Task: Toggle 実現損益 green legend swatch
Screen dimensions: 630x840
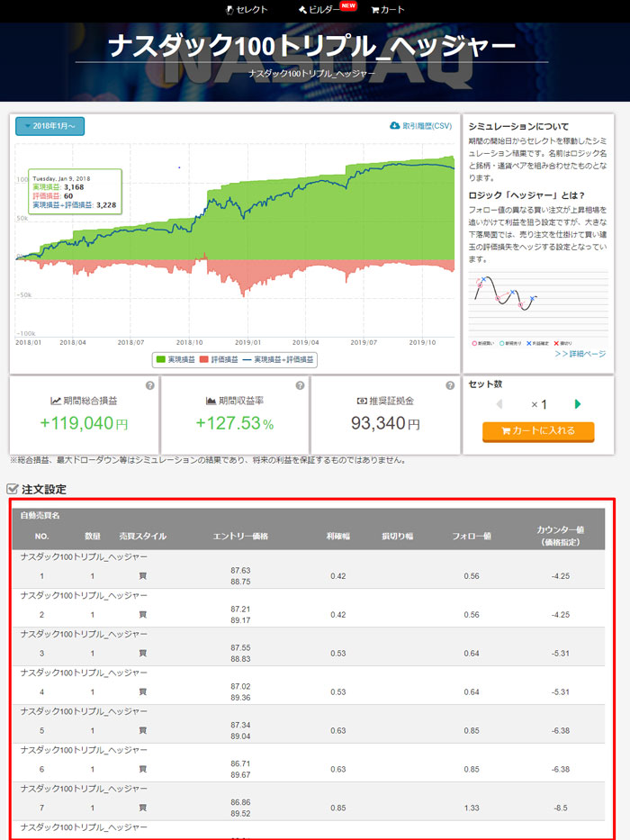Action: point(160,359)
